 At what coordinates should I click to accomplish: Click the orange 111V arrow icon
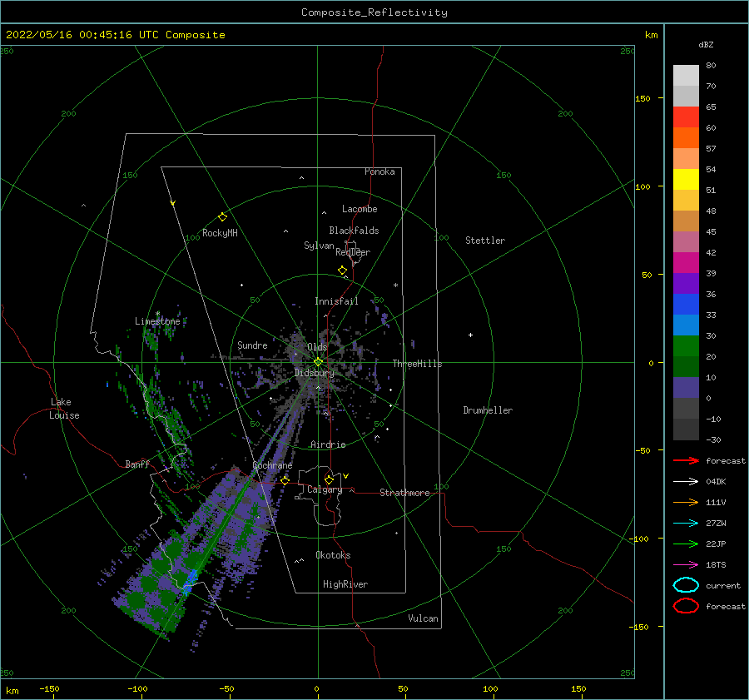point(686,502)
